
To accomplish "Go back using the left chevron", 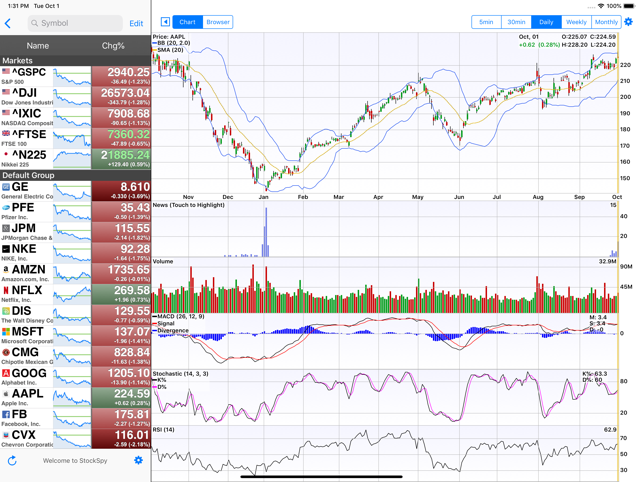I will (x=8, y=23).
